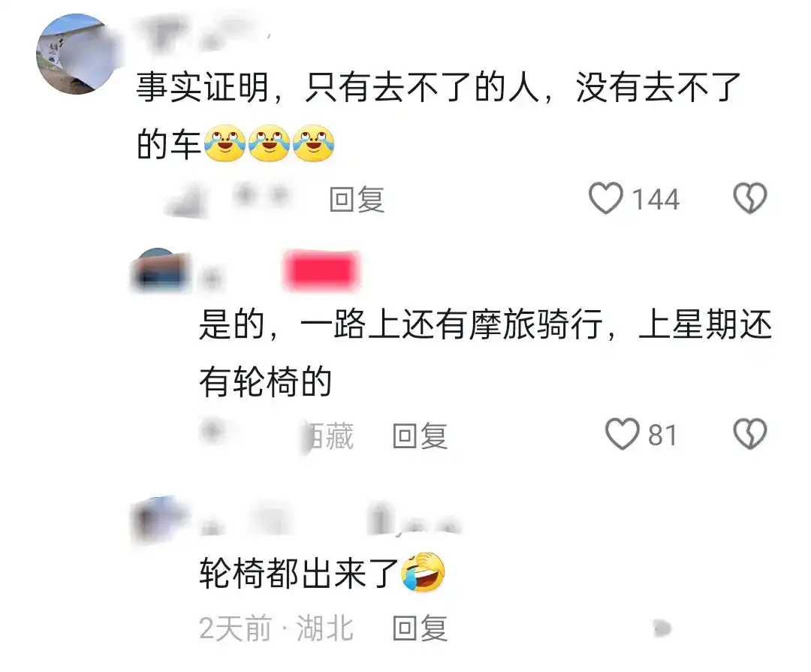Tap the pink badge beside second username

click(321, 270)
